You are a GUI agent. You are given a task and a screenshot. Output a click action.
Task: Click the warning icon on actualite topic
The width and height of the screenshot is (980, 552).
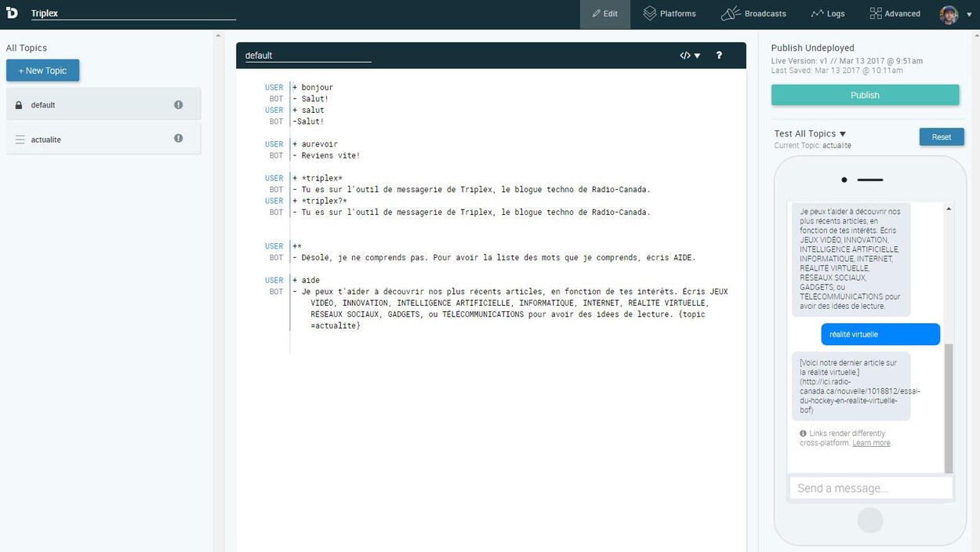(178, 138)
